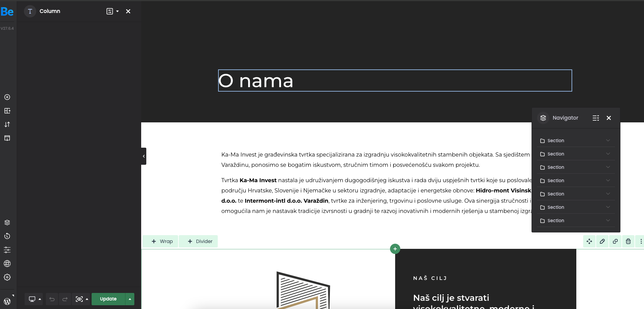Open the settings gear icon in sidebar
Image resolution: width=644 pixels, height=309 pixels.
point(7,277)
